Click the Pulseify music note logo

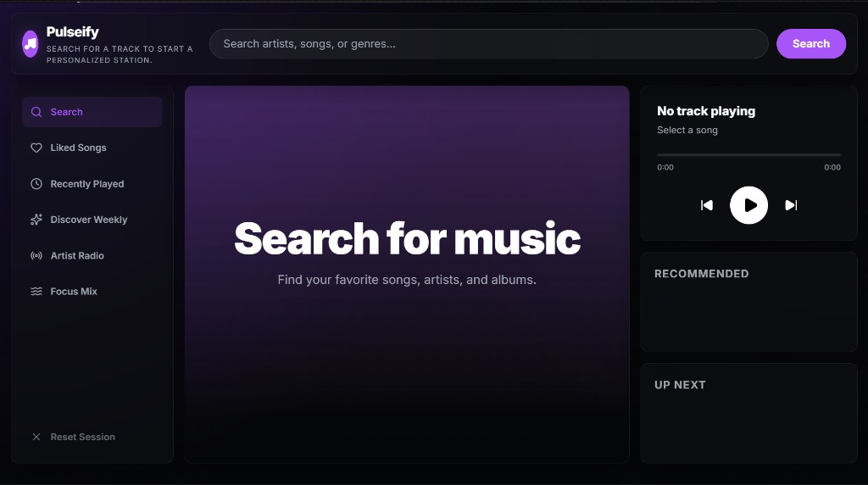click(x=31, y=44)
